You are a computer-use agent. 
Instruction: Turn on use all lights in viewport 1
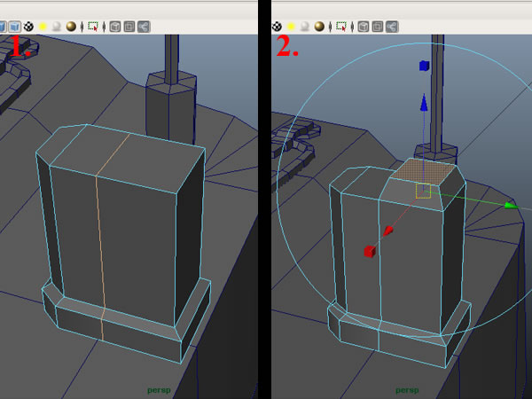tap(43, 27)
